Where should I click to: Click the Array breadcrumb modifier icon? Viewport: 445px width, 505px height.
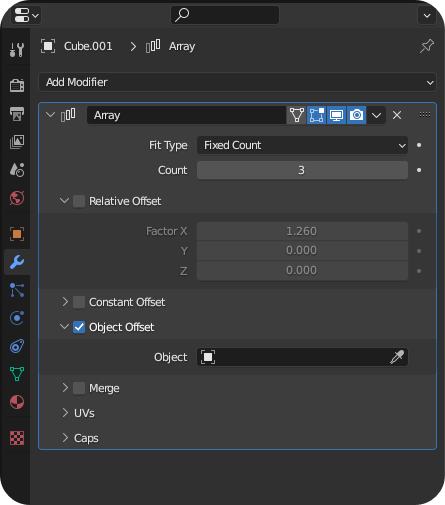153,46
